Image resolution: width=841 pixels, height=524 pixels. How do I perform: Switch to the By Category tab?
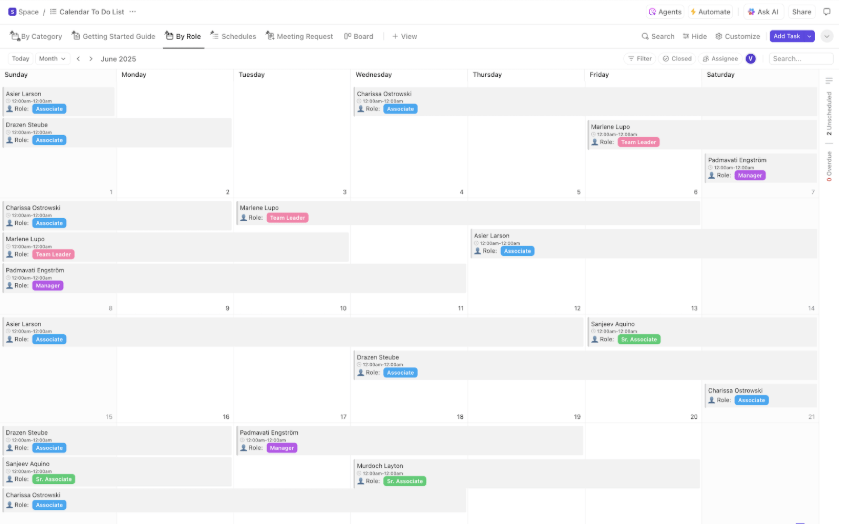(36, 36)
